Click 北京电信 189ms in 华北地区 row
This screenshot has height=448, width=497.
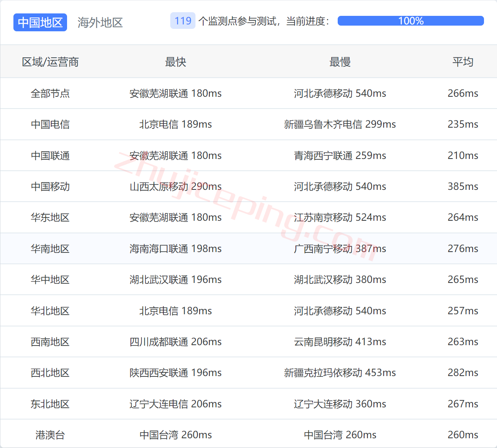pos(176,311)
